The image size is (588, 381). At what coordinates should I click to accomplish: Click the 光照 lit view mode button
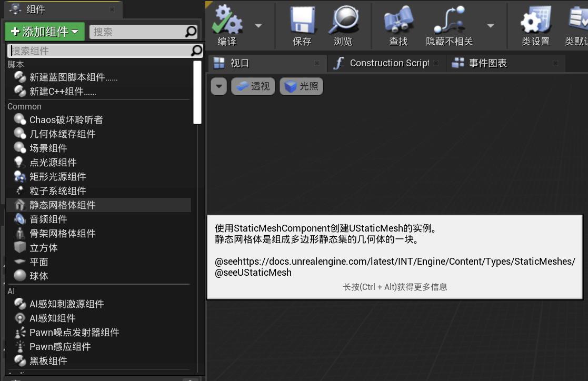(x=301, y=87)
